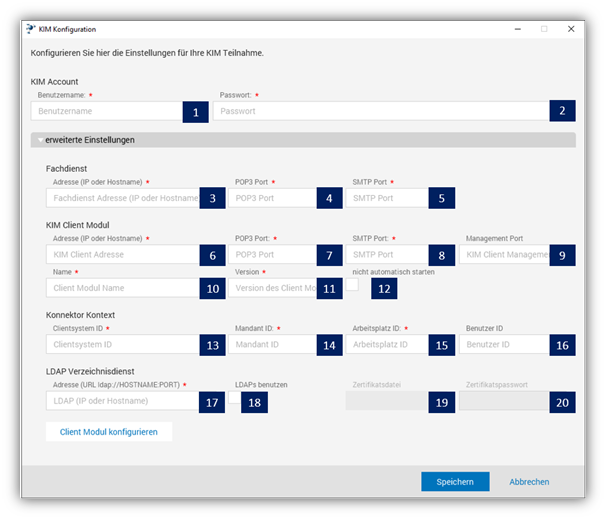Collapse the erweiterte Einstellungen section
The height and width of the screenshot is (519, 606).
tap(39, 141)
